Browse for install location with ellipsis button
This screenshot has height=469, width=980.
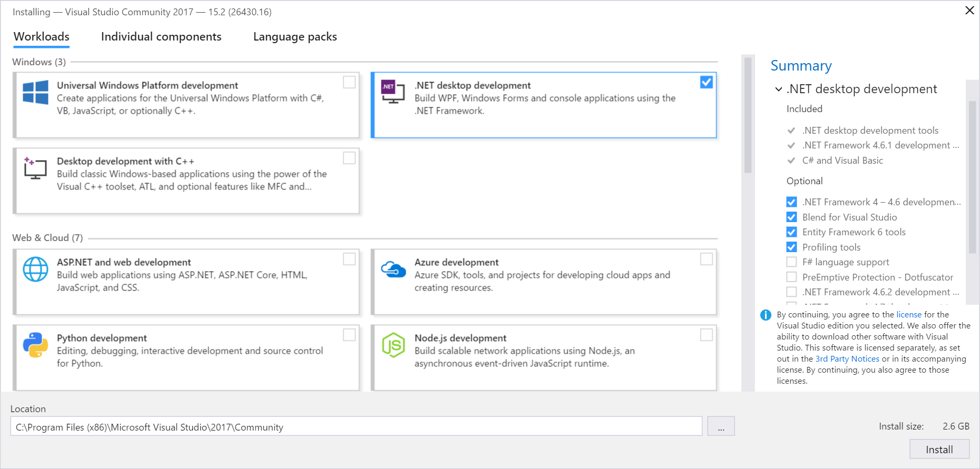(721, 427)
